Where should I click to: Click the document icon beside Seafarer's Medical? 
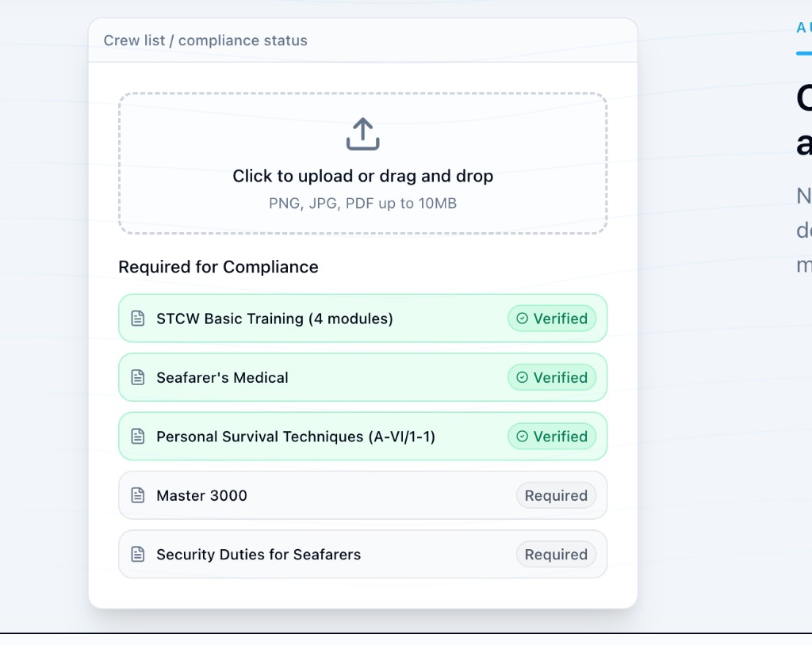pos(140,378)
